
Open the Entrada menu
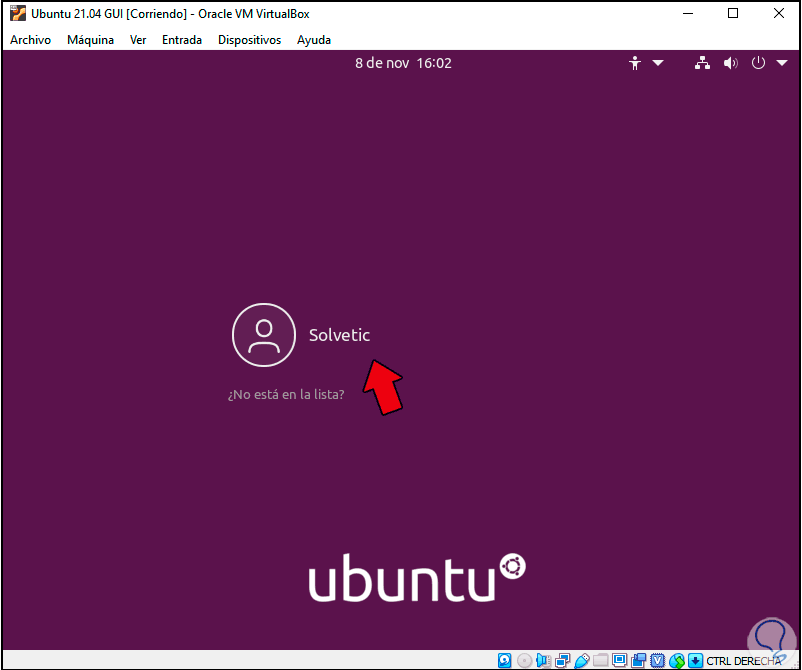tap(182, 40)
